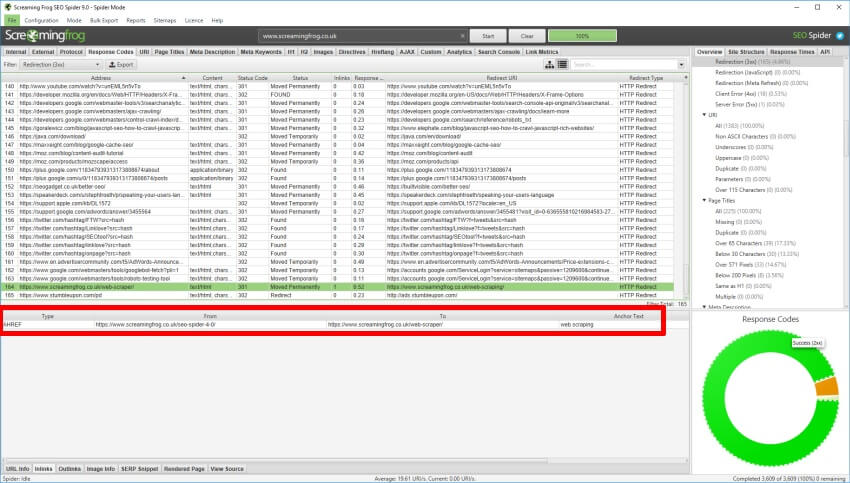This screenshot has height=483, width=850.
Task: Open the Configuration menu
Action: coord(41,20)
